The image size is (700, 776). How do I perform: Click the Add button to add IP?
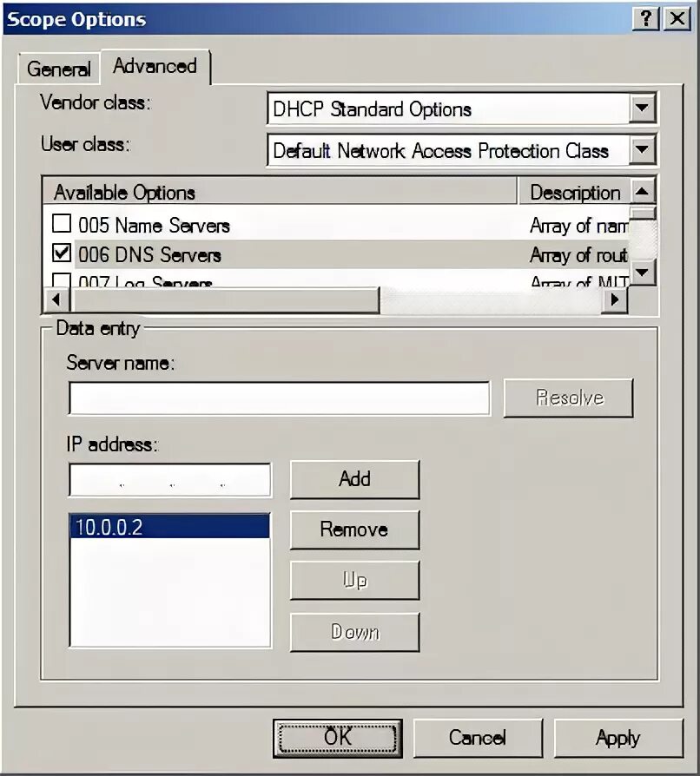pos(354,479)
